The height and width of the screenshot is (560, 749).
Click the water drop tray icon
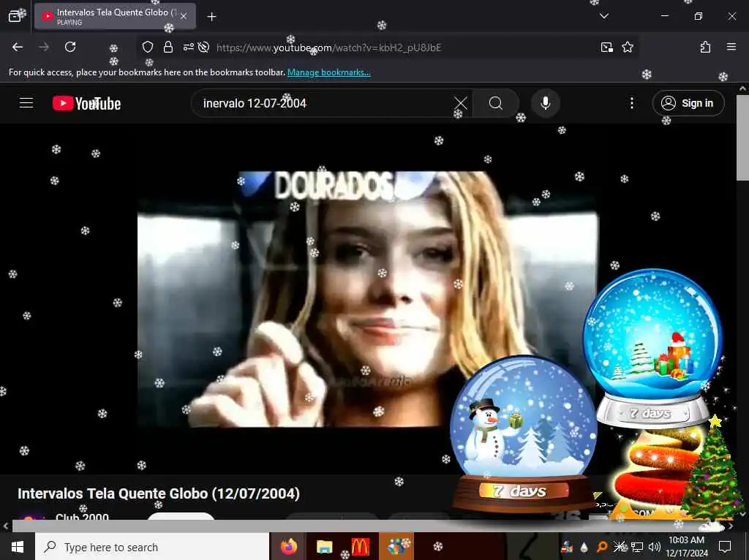[584, 547]
